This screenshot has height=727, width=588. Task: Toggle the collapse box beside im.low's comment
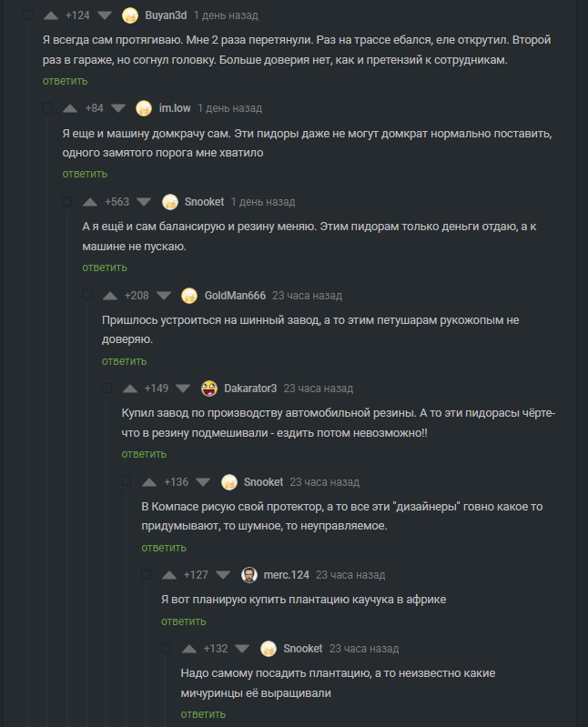tap(47, 108)
